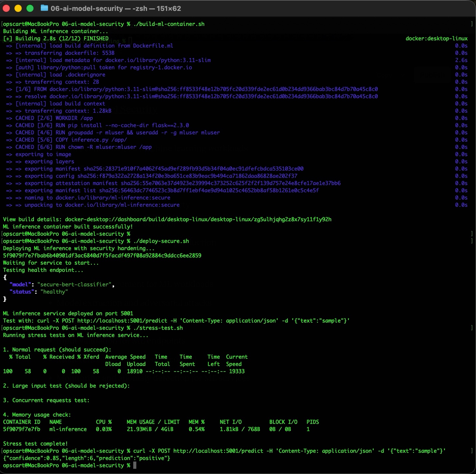Click the './stress-test.sh' command text

click(x=158, y=328)
